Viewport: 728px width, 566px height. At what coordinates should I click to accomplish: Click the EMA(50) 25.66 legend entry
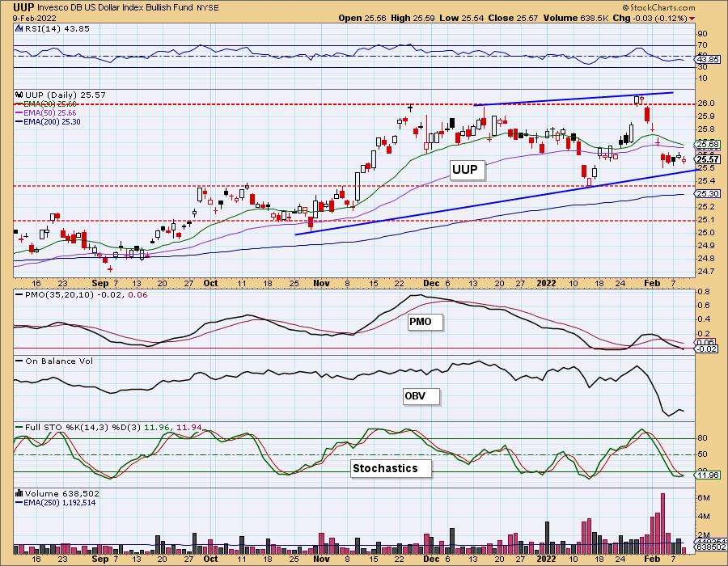(x=46, y=112)
